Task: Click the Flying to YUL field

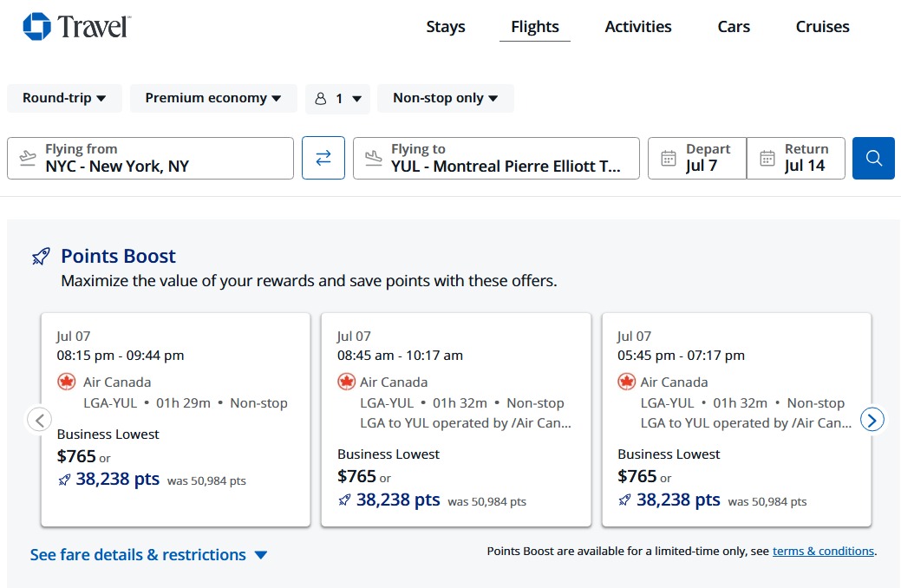Action: point(497,158)
